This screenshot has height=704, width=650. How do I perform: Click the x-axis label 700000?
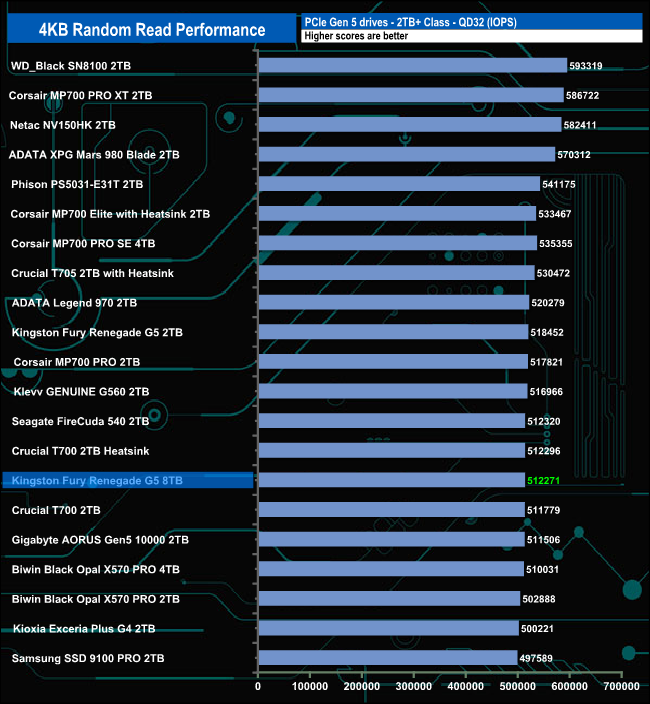pos(621,686)
